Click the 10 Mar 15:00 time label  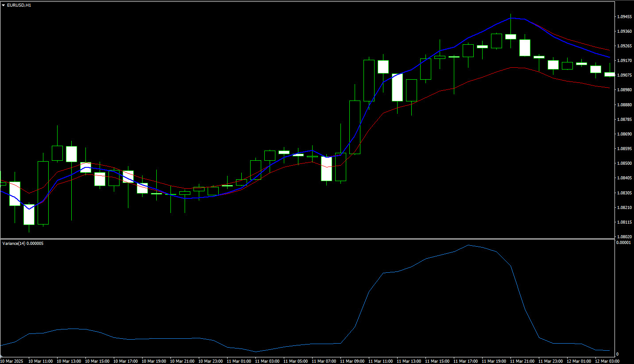coord(97,361)
